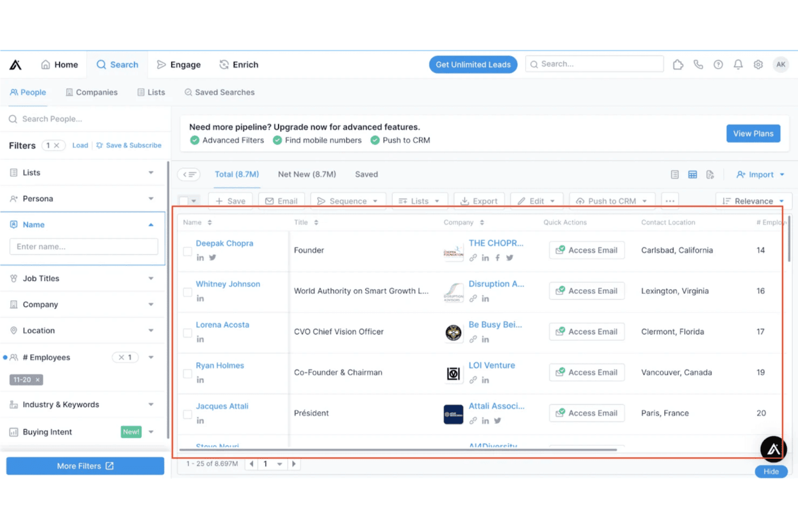The image size is (798, 532).
Task: Click the Get Unlimited Leads button
Action: coord(473,65)
